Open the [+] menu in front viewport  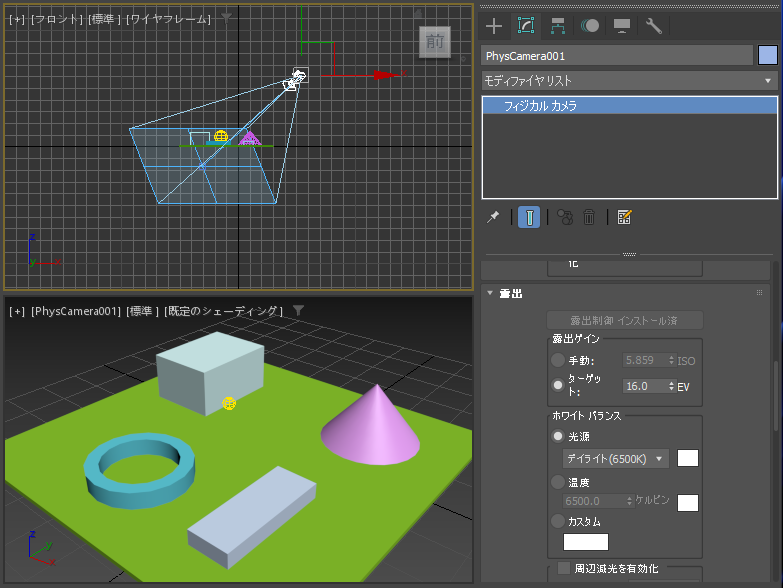tap(17, 19)
